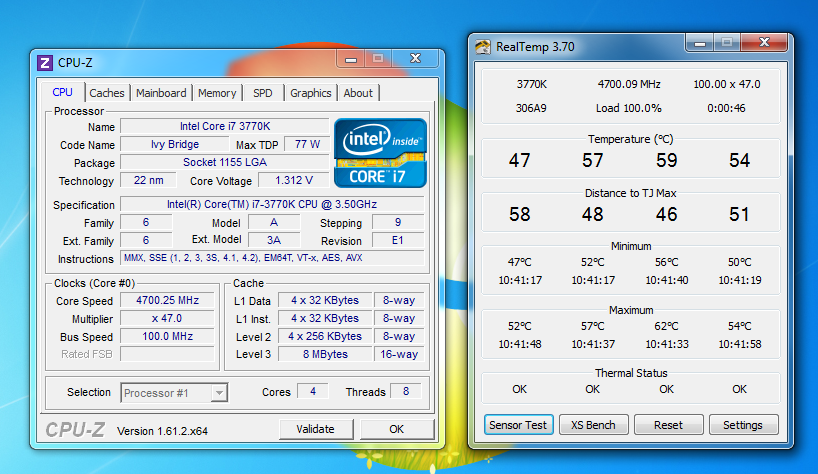818x474 pixels.
Task: Click Distance to TJ Max value '58'
Action: [520, 214]
